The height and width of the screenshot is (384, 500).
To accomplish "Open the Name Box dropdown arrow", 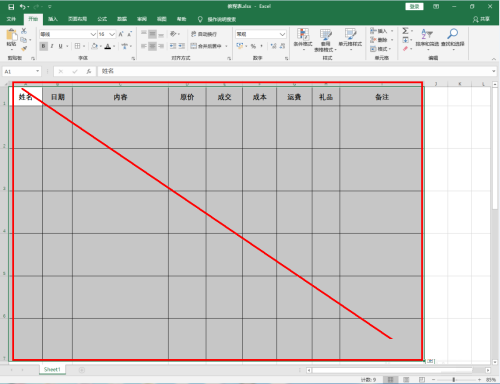I will pos(37,71).
